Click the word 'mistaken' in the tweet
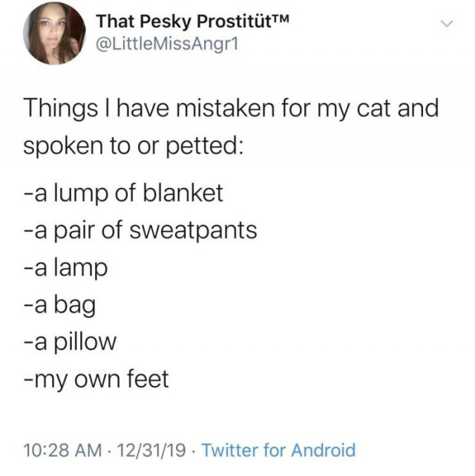 click(x=226, y=108)
